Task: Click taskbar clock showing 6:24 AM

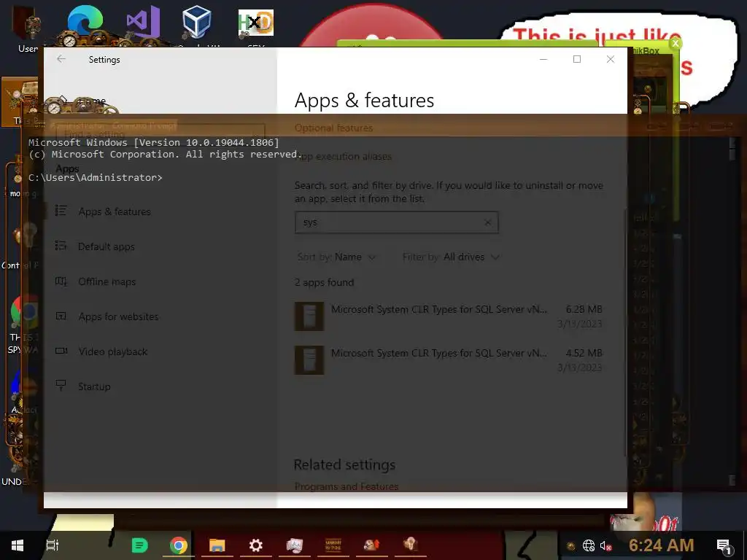Action: 661,545
